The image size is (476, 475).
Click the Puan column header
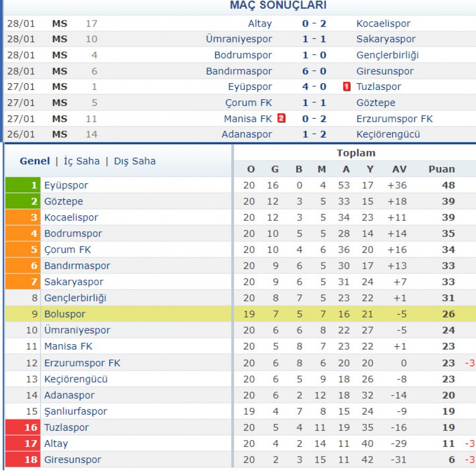[442, 169]
